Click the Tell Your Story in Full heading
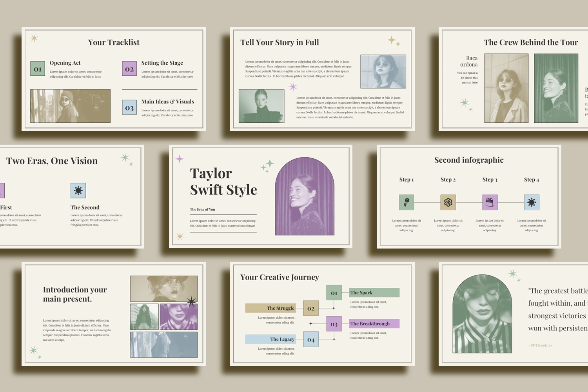Image resolution: width=588 pixels, height=392 pixels. coord(279,42)
